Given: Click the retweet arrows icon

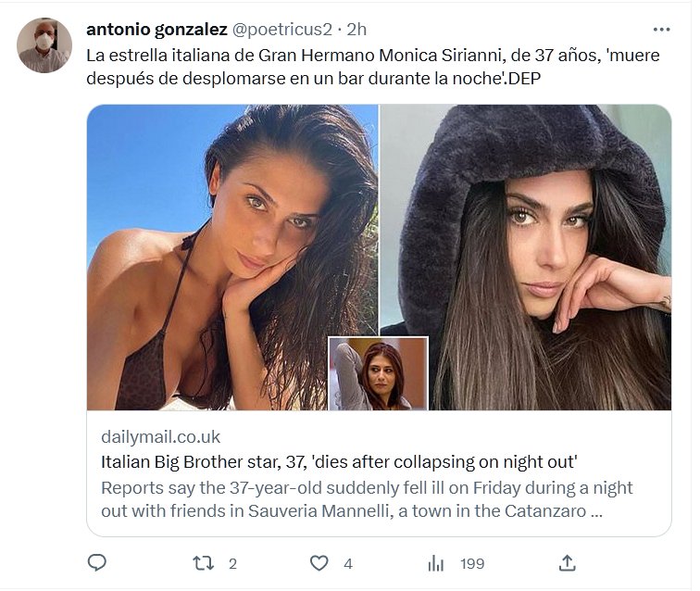Looking at the screenshot, I should click(x=203, y=562).
